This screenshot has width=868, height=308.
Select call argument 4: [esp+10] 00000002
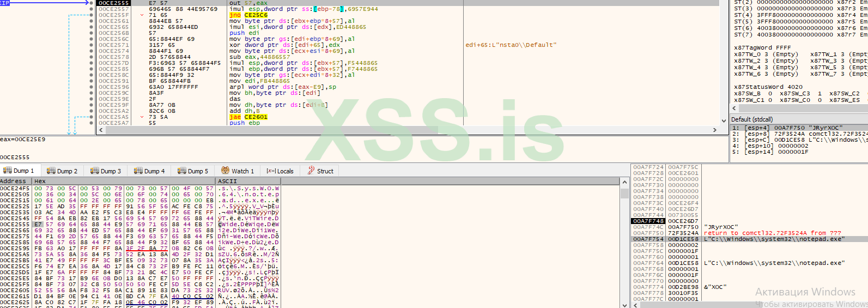click(799, 146)
